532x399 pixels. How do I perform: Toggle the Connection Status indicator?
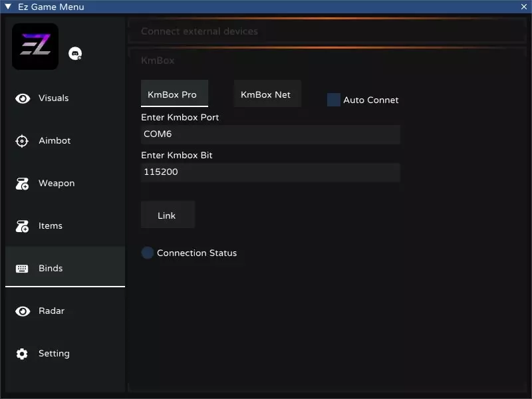pyautogui.click(x=148, y=253)
